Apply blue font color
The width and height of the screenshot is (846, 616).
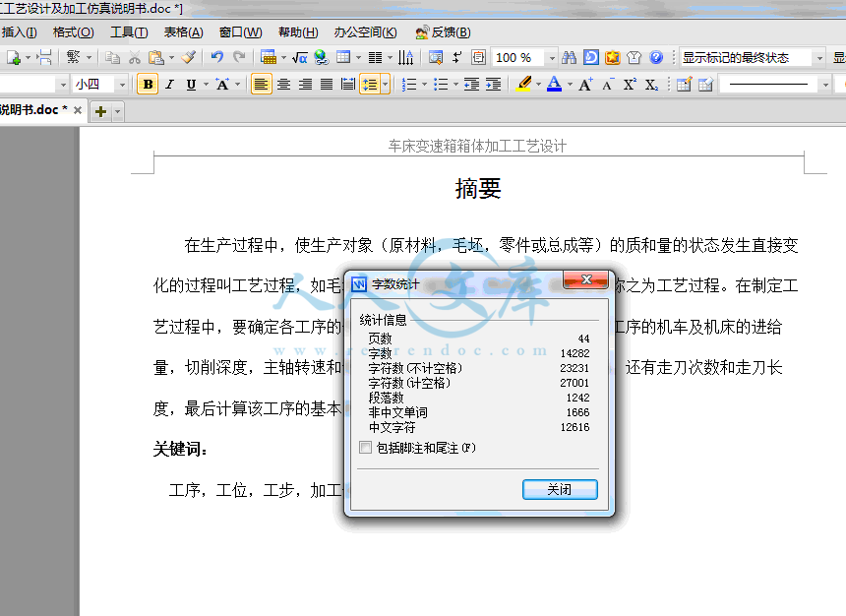click(554, 84)
